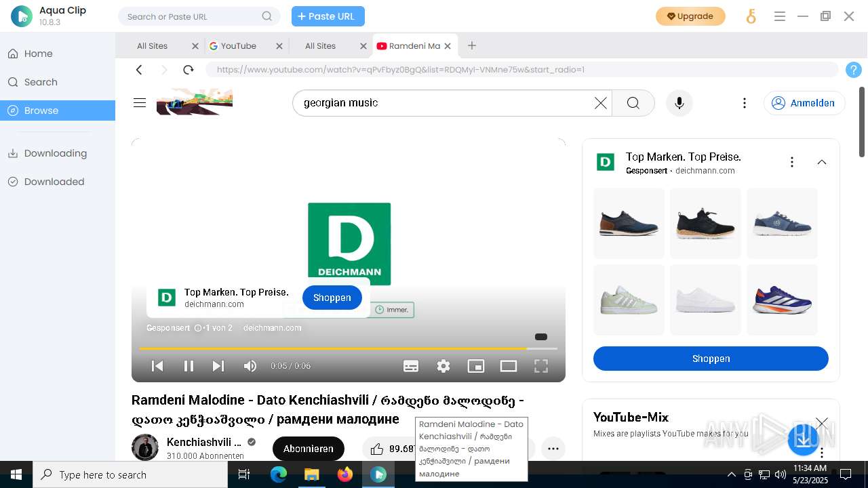Click the blue Shoppen button in sidebar
The height and width of the screenshot is (488, 868).
pos(711,359)
